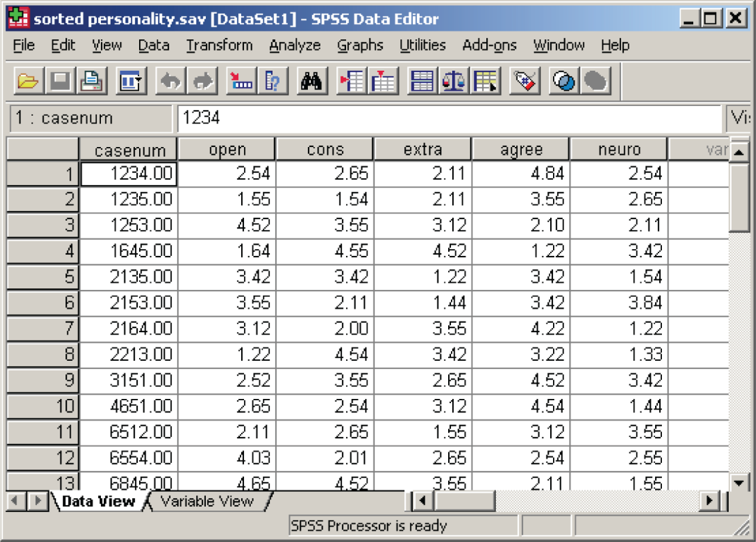Click the Split File icon

point(422,81)
